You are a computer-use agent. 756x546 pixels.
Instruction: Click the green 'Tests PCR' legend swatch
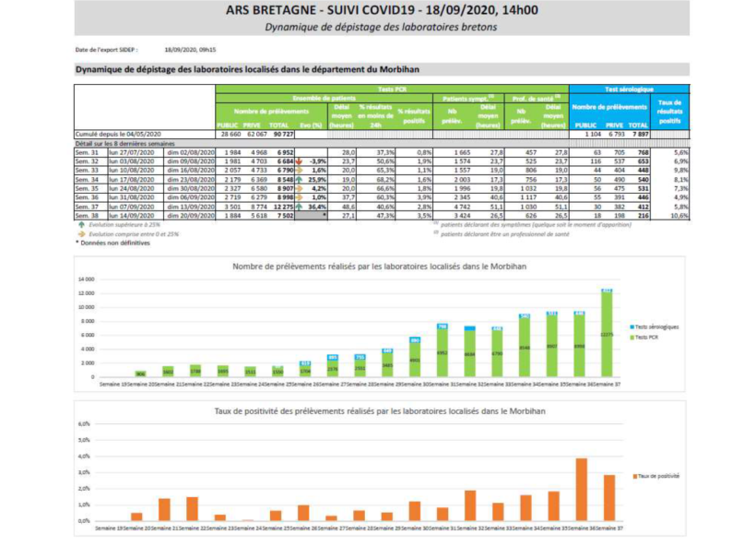pyautogui.click(x=632, y=338)
